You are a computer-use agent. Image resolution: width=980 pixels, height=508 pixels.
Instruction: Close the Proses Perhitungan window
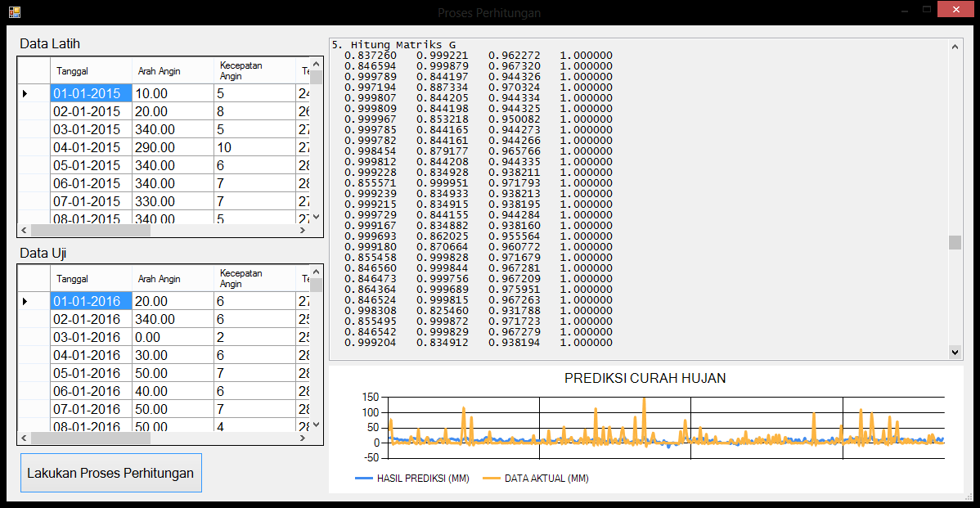click(x=955, y=10)
